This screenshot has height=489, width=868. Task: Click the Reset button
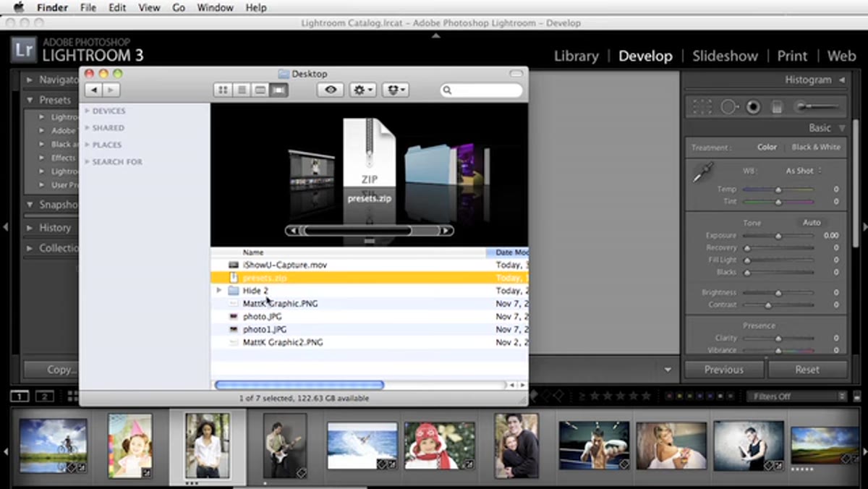point(807,370)
